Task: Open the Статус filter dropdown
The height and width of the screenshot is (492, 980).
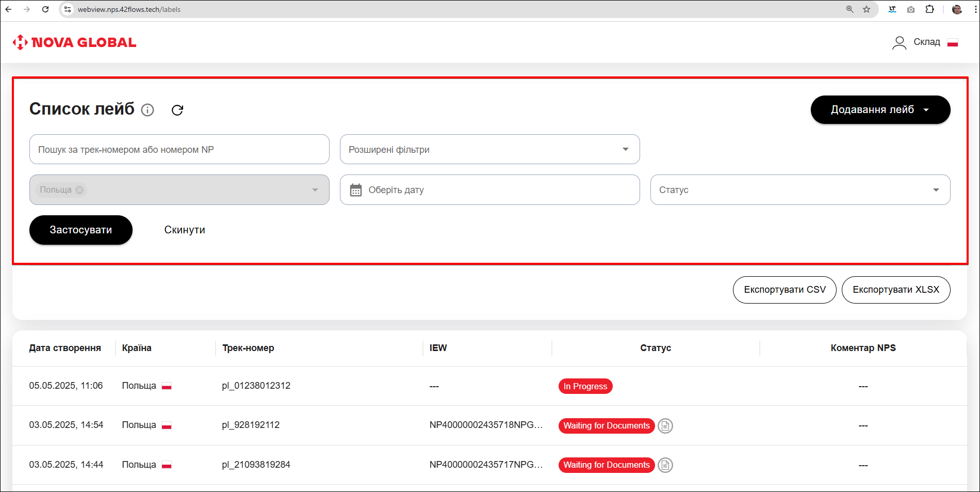Action: (799, 190)
